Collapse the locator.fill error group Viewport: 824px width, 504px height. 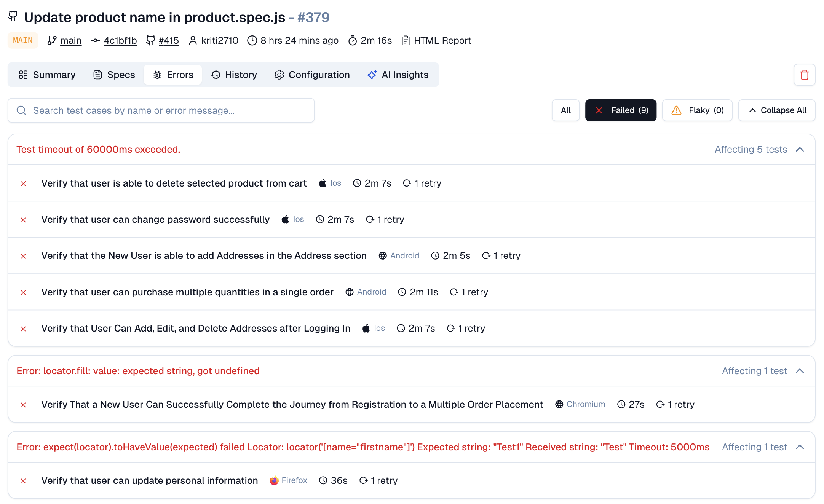coord(800,371)
